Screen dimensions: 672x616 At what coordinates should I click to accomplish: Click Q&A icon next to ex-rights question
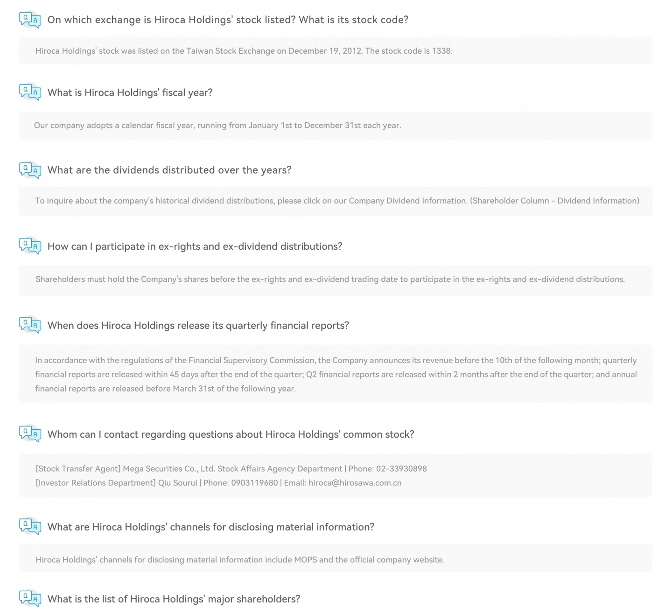point(30,246)
